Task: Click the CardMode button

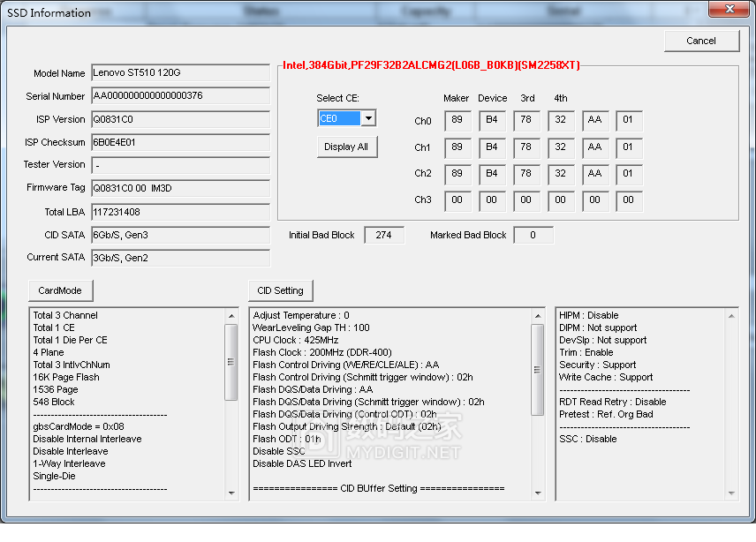Action: tap(61, 290)
